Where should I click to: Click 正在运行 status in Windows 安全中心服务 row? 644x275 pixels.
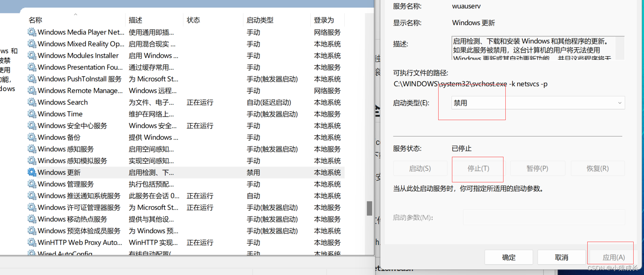[200, 126]
